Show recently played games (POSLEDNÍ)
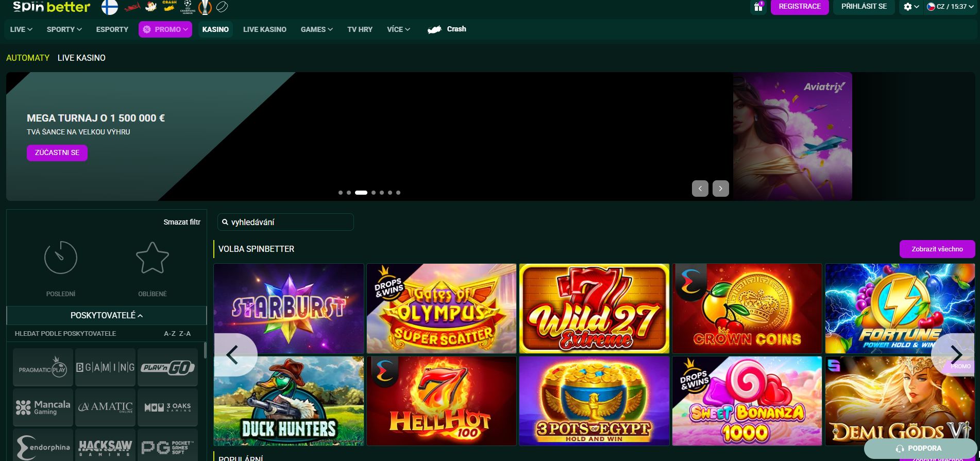980x461 pixels. coord(61,268)
